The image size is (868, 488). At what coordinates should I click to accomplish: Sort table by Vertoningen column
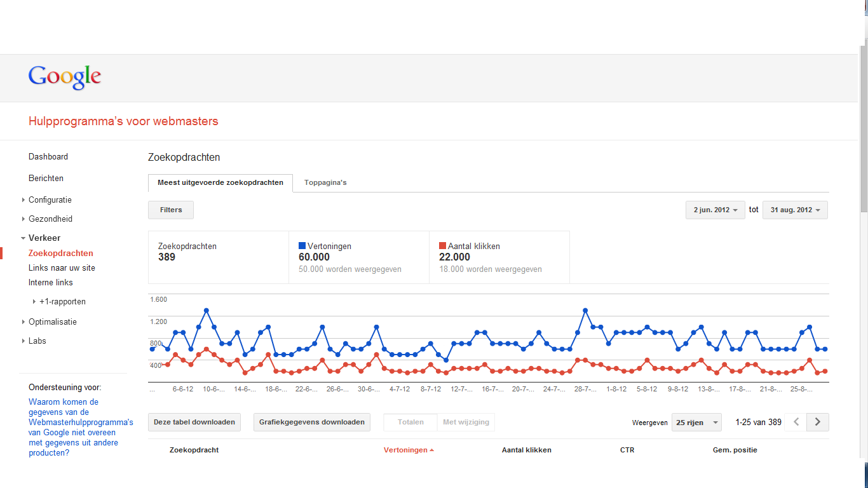409,450
